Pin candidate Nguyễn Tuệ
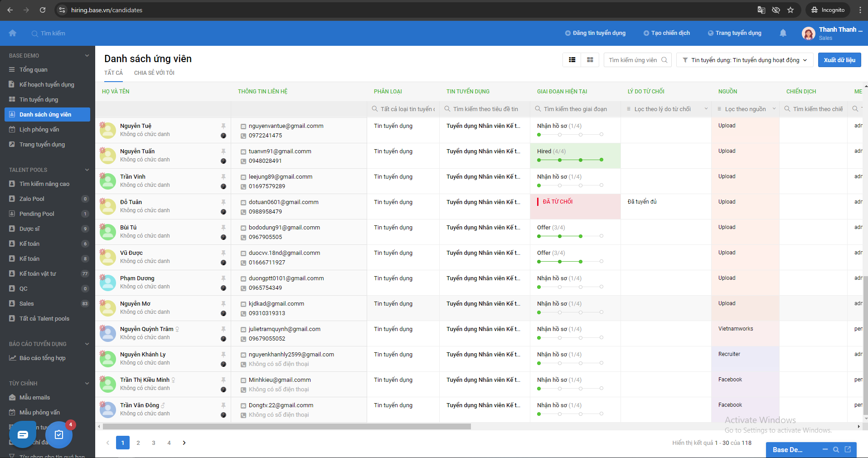 (x=223, y=126)
